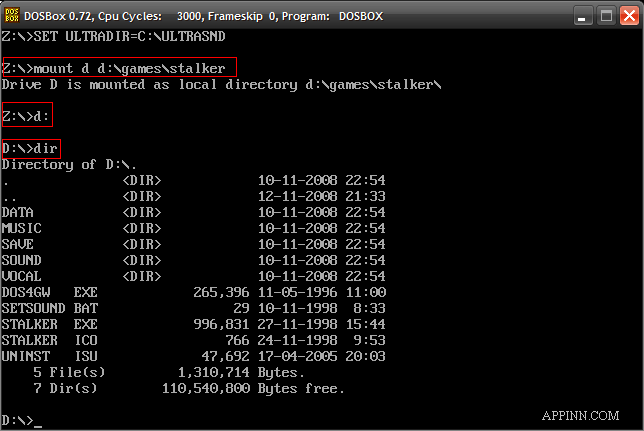
Task: Click the 10-11-1998 8:33 date
Action: pyautogui.click(x=322, y=309)
